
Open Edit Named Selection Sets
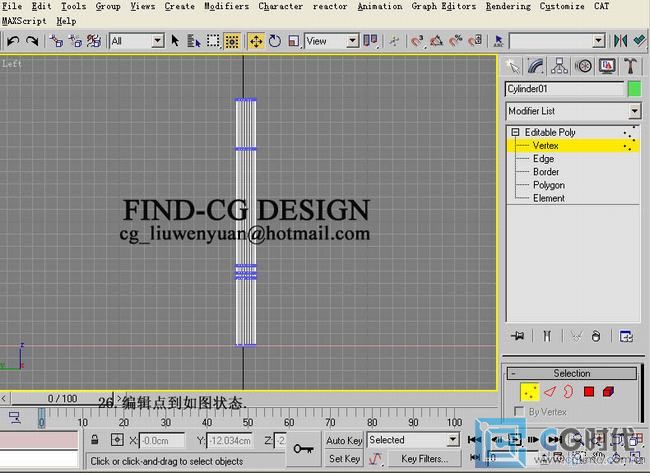(x=498, y=41)
